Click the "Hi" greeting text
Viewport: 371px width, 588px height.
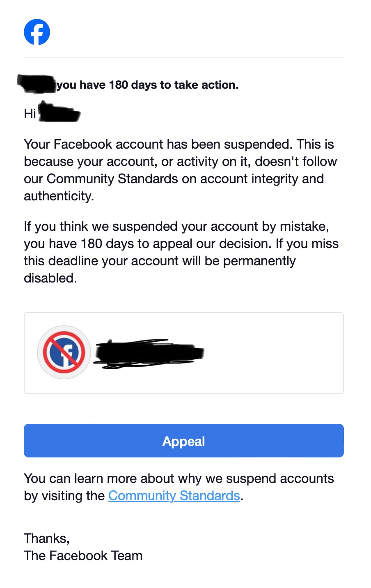point(30,114)
